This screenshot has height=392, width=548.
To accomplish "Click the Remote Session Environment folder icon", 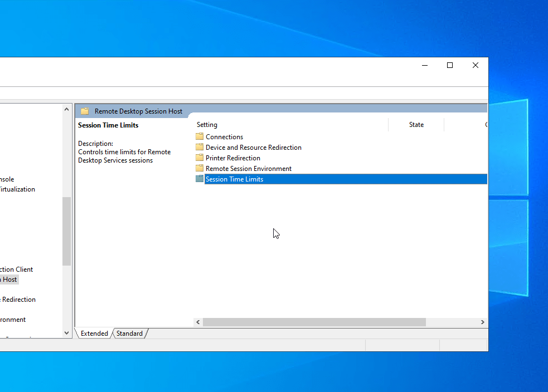I will (200, 168).
